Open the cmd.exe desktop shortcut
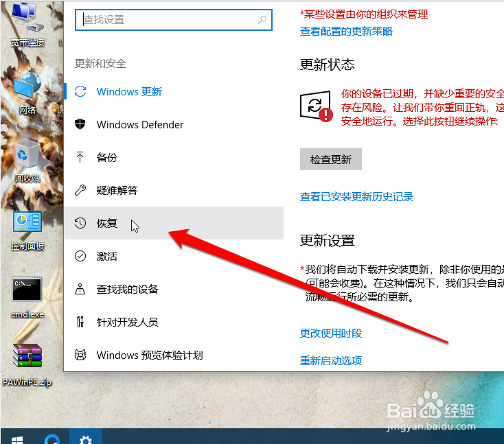The image size is (504, 444). click(27, 298)
